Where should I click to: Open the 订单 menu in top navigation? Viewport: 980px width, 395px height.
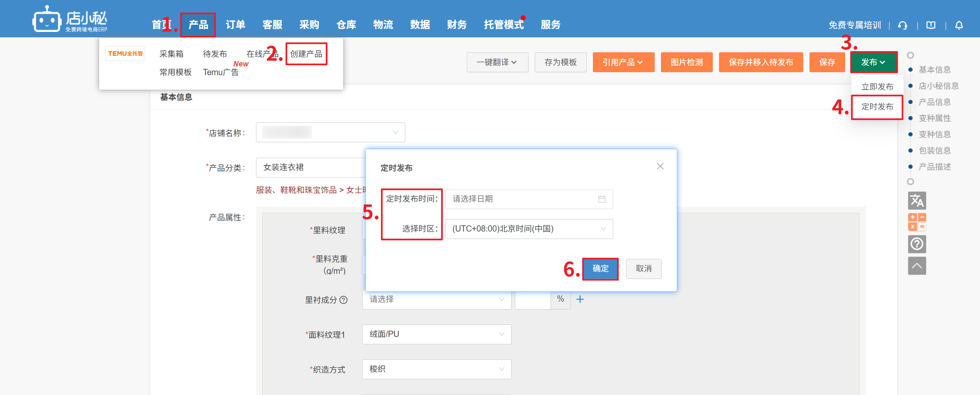(235, 25)
